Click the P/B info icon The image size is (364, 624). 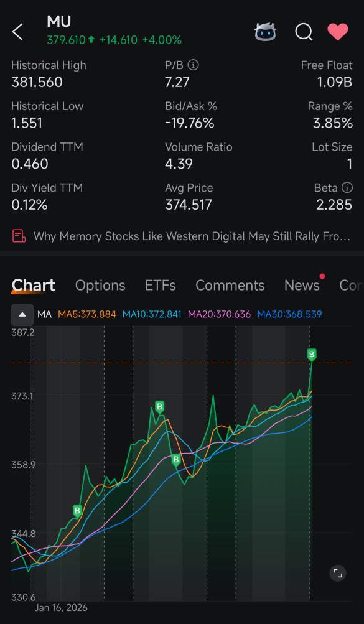(x=193, y=65)
